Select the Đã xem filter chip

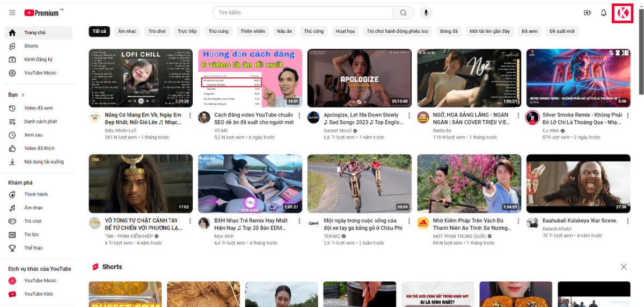pos(529,32)
